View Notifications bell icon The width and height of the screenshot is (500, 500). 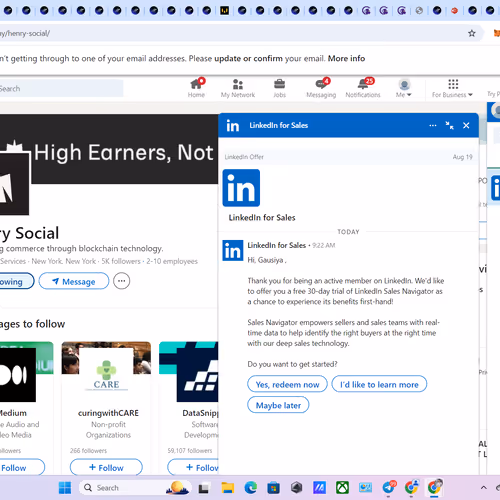tap(364, 83)
